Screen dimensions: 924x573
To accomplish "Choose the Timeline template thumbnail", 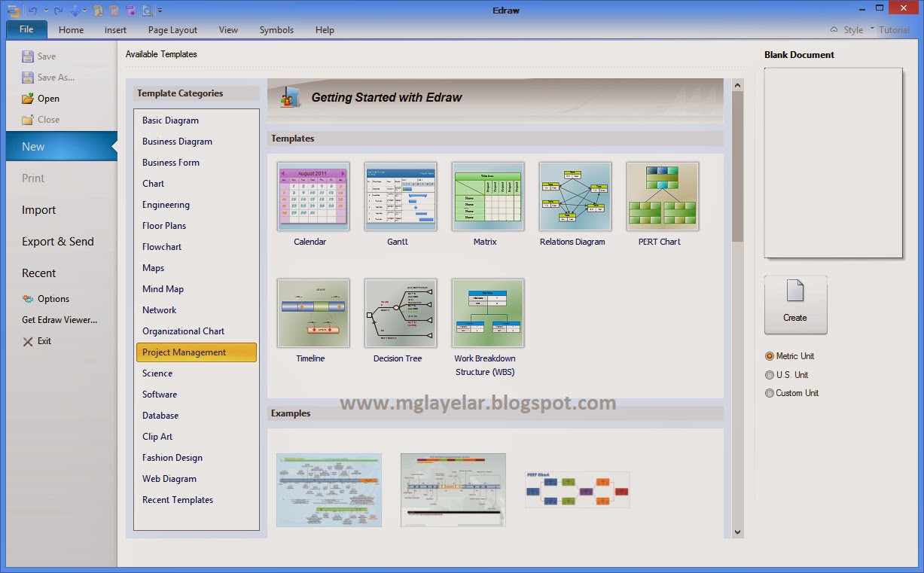I will [313, 313].
